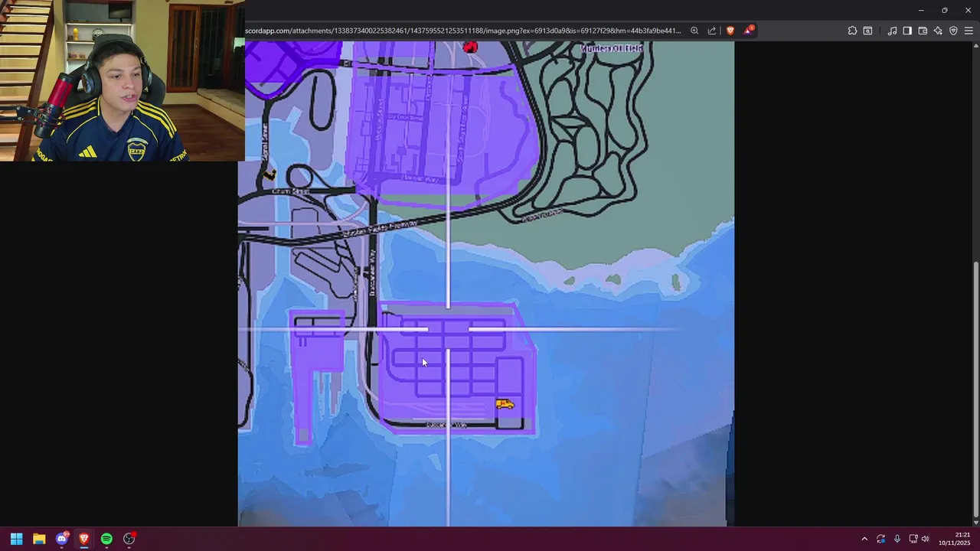Open the Leo AI sparkle icon

(938, 31)
